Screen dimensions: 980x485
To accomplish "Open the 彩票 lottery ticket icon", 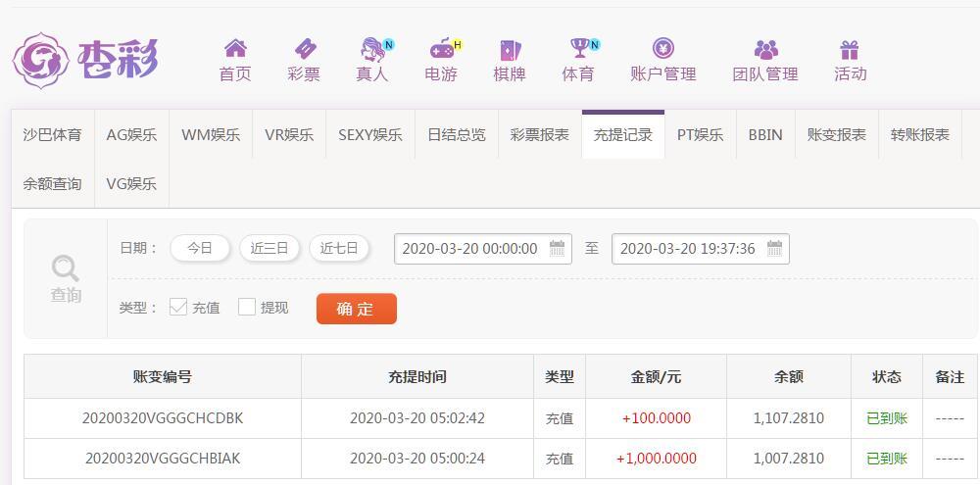I will [305, 48].
